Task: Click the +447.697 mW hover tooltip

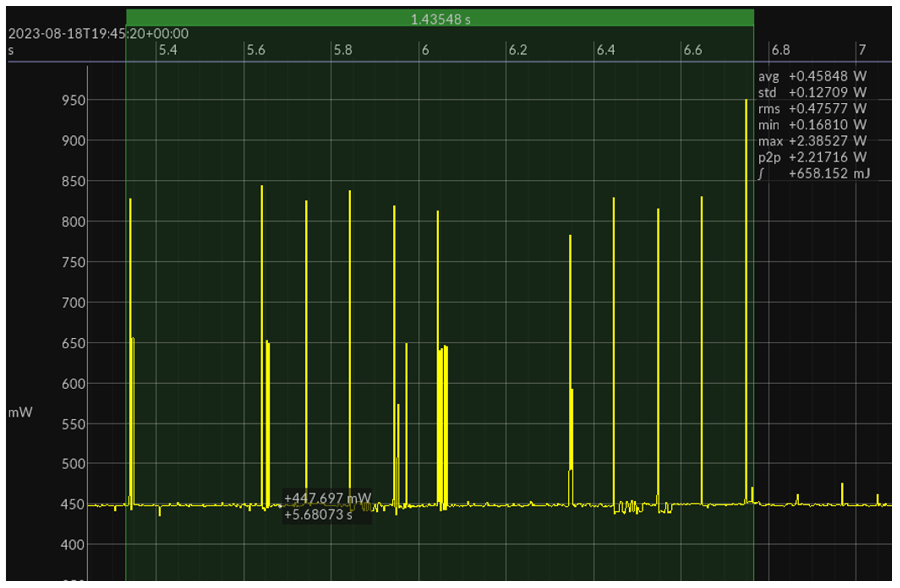Action: coord(327,498)
